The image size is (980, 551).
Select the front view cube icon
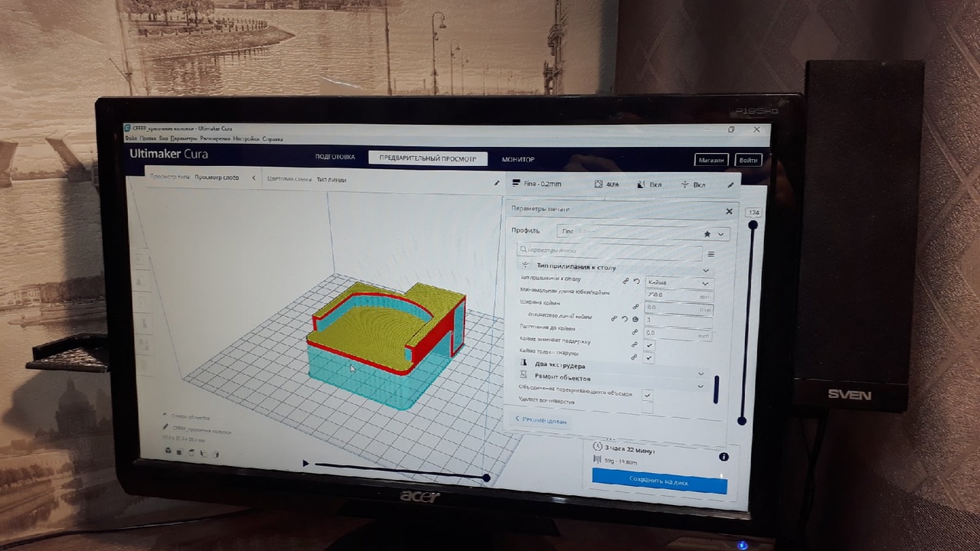180,452
